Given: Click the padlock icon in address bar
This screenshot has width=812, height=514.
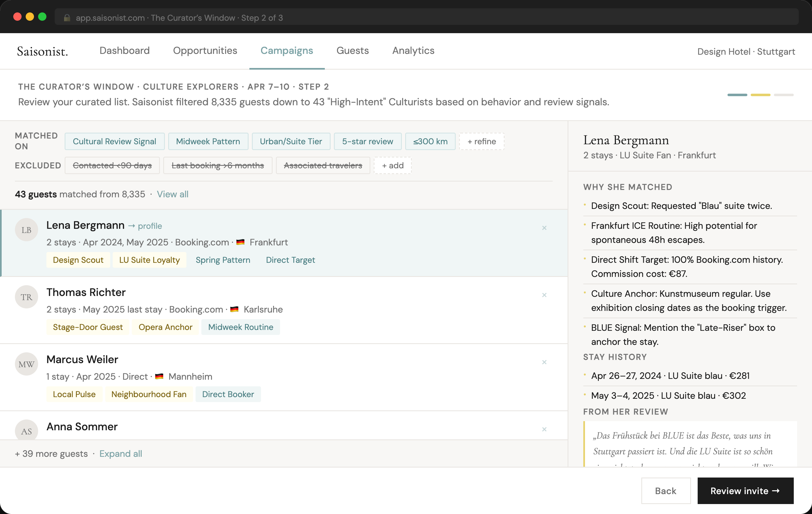Looking at the screenshot, I should click(67, 18).
